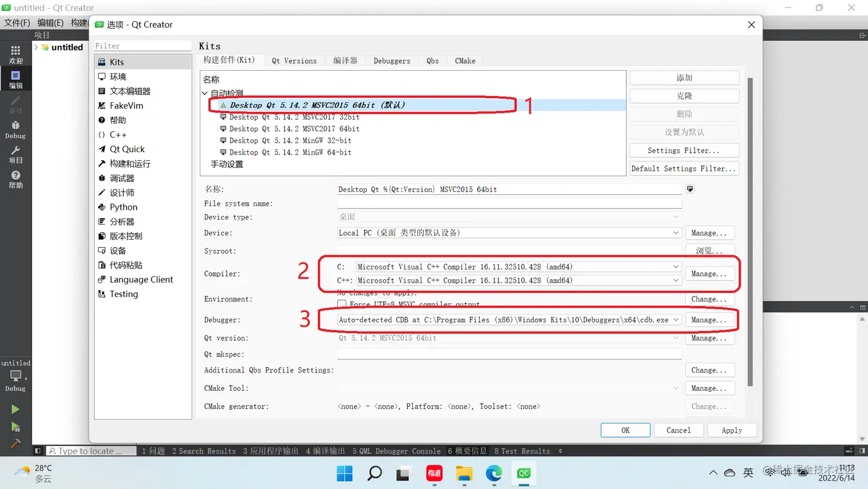868x489 pixels.
Task: Open the CMake Tool dropdown
Action: coord(509,388)
